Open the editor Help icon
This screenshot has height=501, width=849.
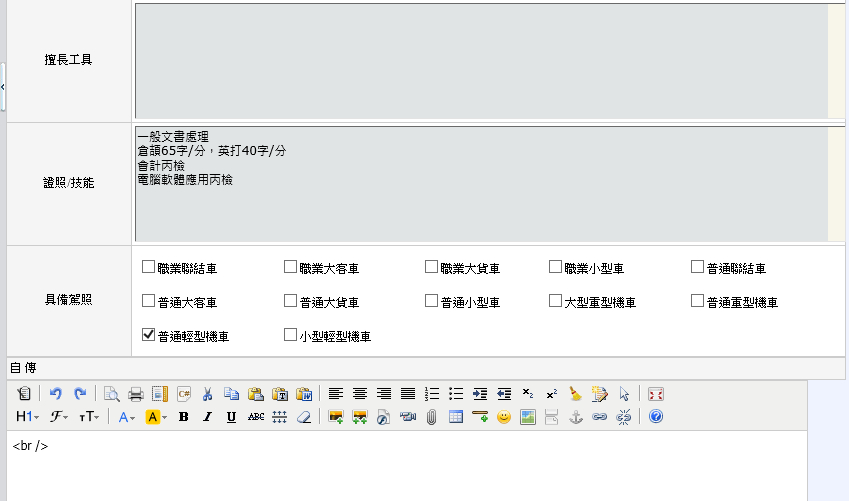[656, 417]
